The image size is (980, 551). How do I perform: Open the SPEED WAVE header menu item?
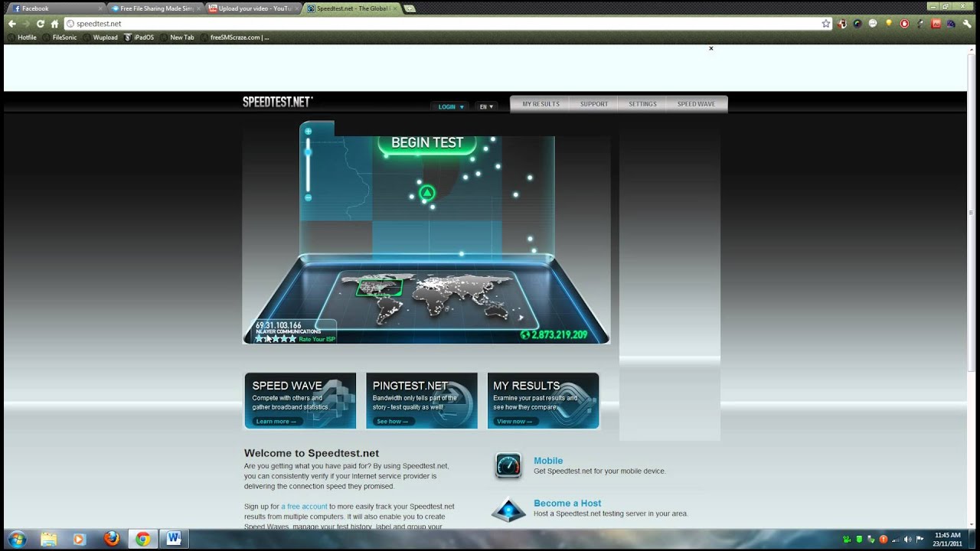click(696, 104)
